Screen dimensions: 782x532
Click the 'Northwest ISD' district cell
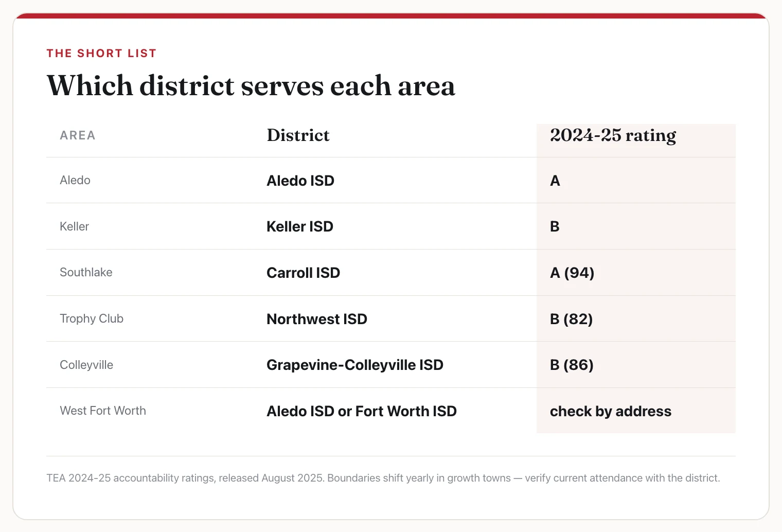click(x=317, y=319)
